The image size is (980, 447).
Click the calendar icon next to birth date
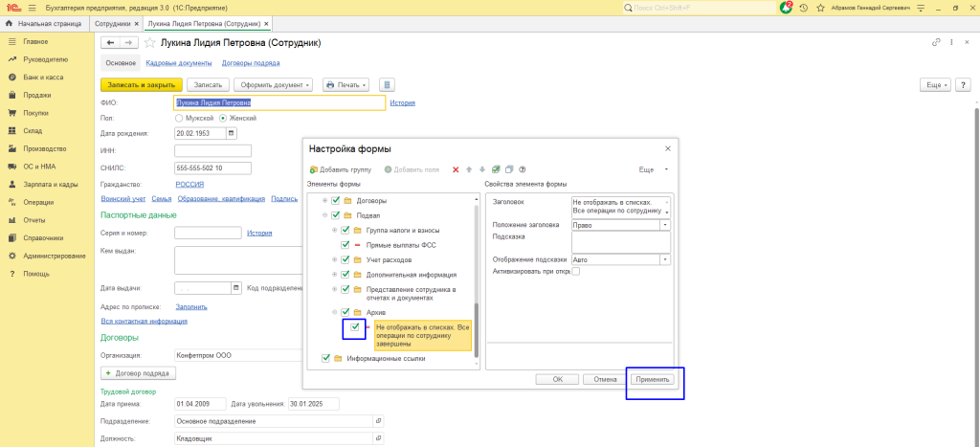[231, 133]
